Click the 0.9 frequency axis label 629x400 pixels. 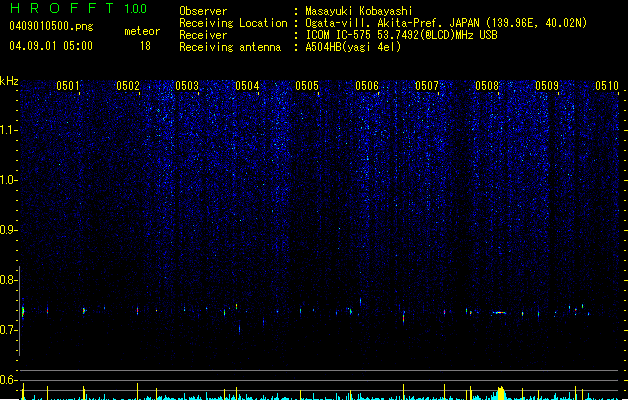tap(8, 230)
